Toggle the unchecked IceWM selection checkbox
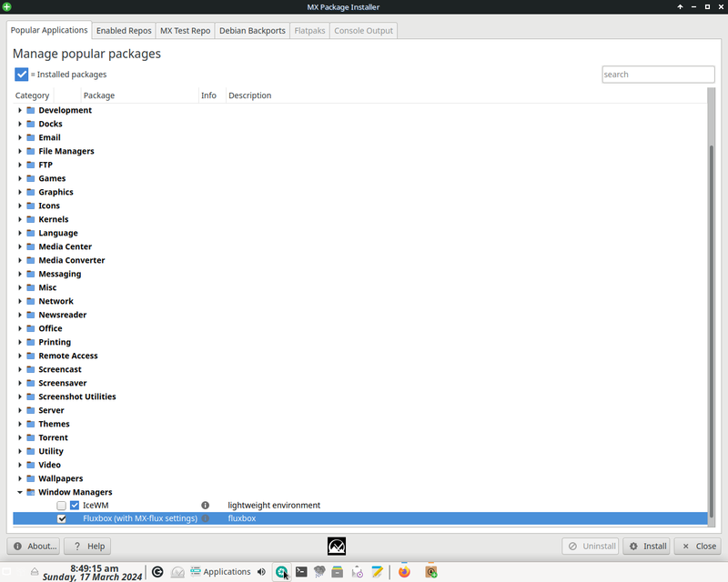The width and height of the screenshot is (728, 582). point(61,506)
